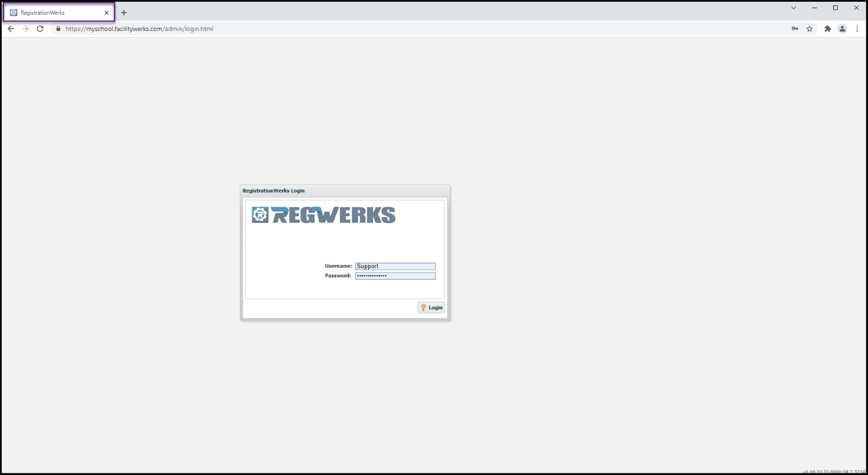Reload the login page
Screen dimensions: 868x475
coord(40,29)
